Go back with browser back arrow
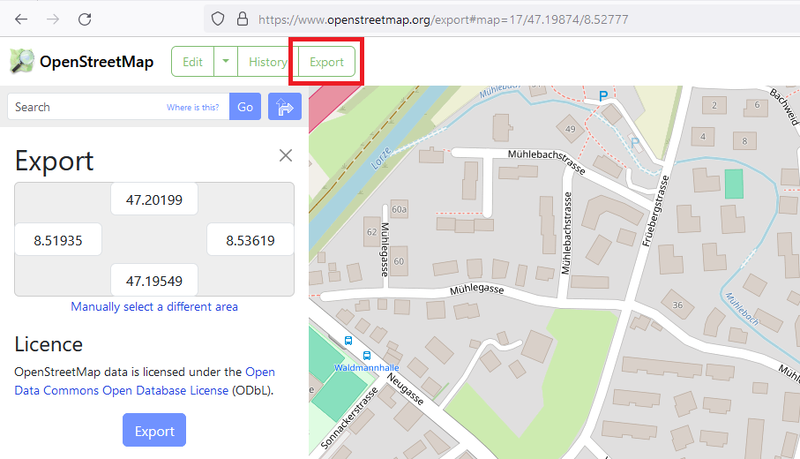 tap(21, 19)
